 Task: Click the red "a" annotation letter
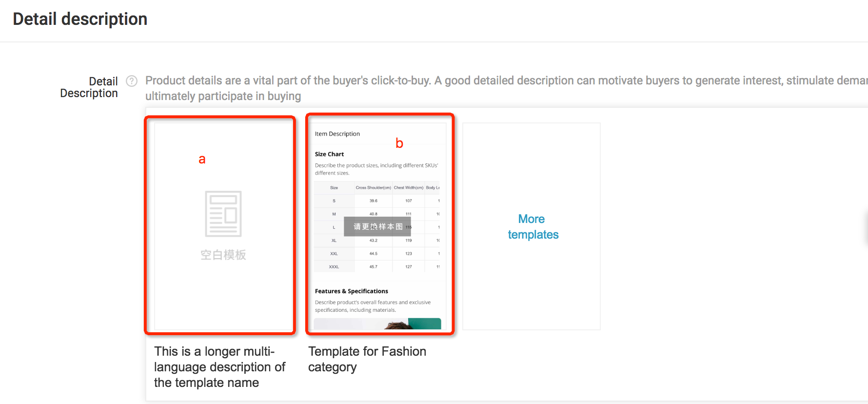(x=202, y=160)
